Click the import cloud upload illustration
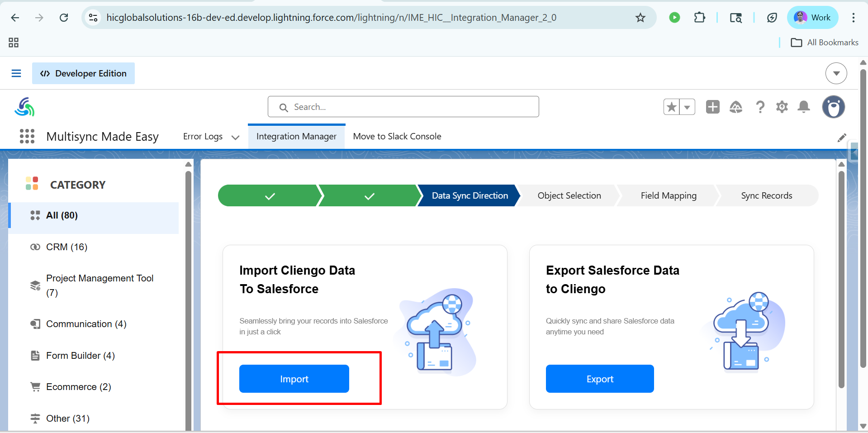 (x=436, y=332)
